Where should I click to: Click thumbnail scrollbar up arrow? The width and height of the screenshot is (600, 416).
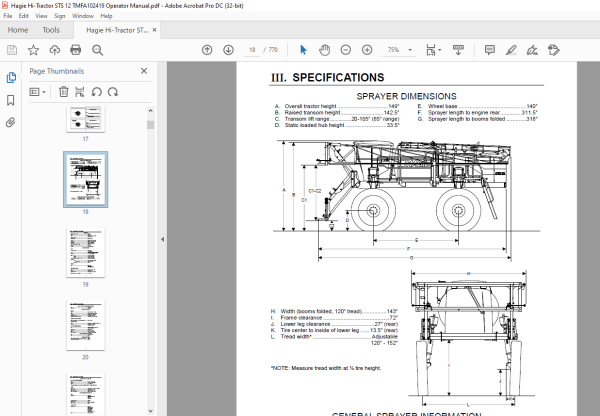(x=150, y=111)
